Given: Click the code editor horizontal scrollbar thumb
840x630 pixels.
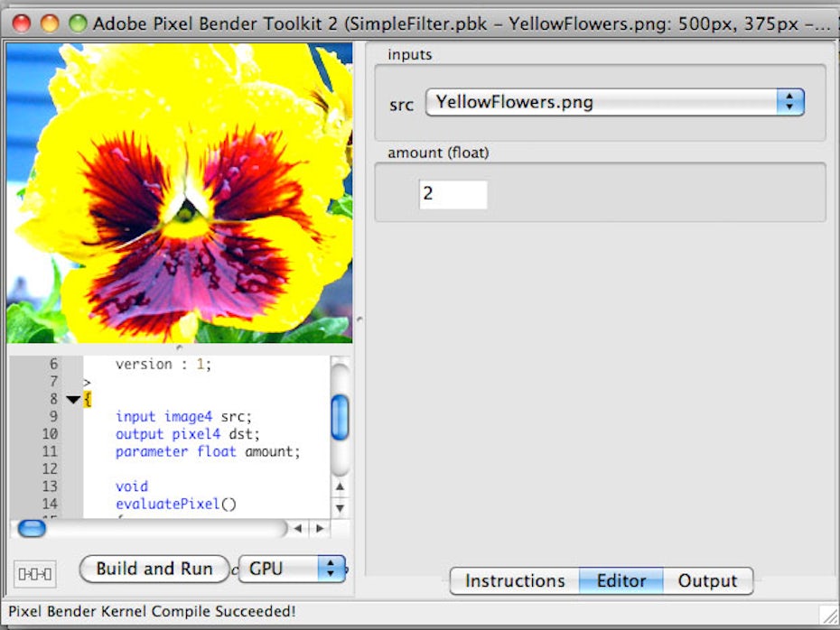Looking at the screenshot, I should pos(32,529).
